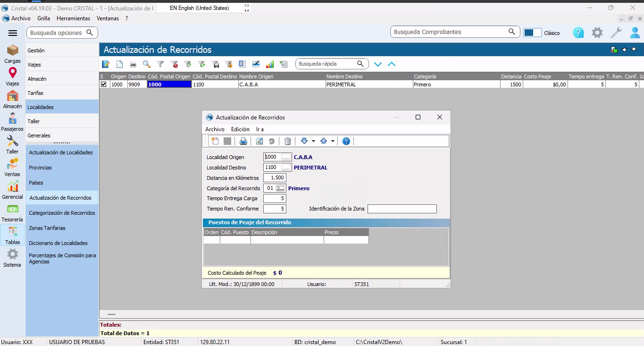The height and width of the screenshot is (346, 644).
Task: Click the filter funnel icon in grid toolbar
Action: pyautogui.click(x=160, y=64)
